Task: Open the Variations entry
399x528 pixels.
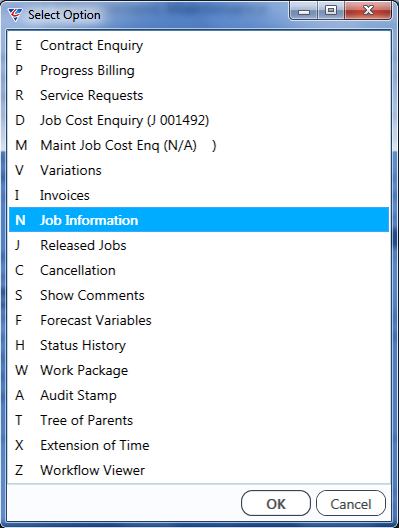Action: click(x=199, y=170)
